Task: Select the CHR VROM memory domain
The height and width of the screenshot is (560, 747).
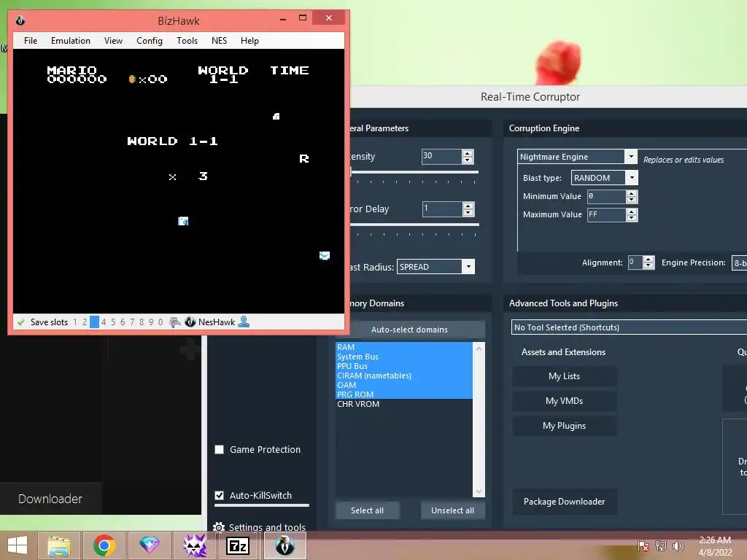Action: [x=404, y=404]
